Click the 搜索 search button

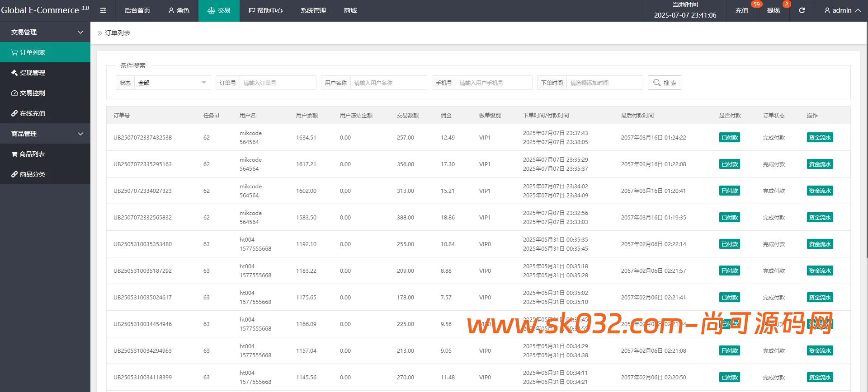pos(664,83)
